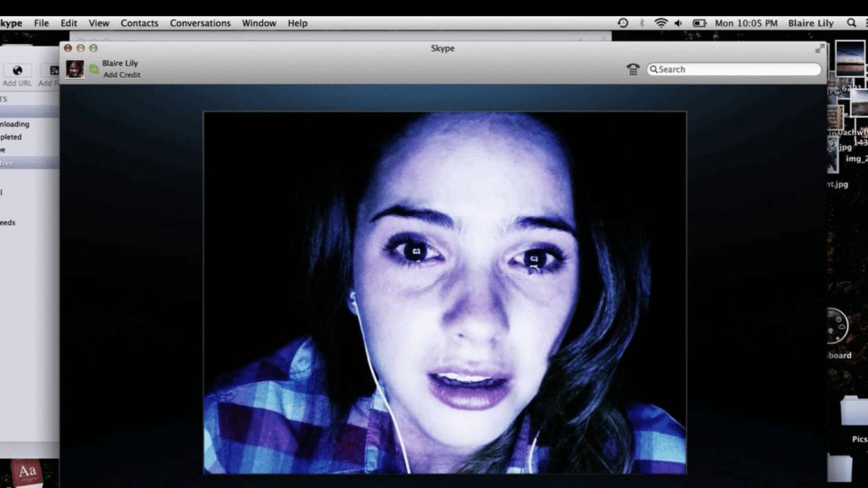Open the Skype dial pad phone icon
868x488 pixels.
[632, 69]
